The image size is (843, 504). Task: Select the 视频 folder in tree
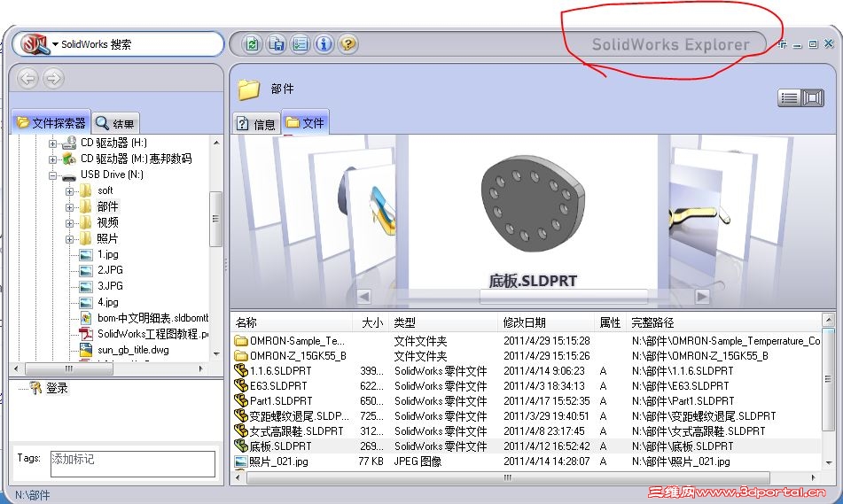[x=107, y=222]
